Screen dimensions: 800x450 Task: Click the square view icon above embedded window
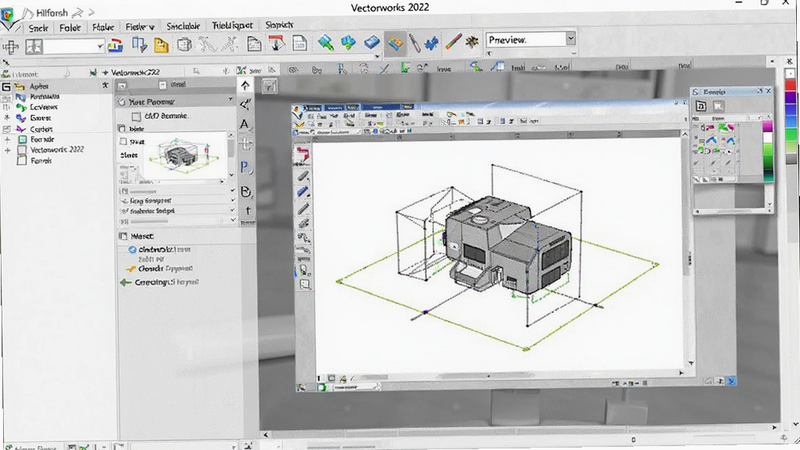269,86
